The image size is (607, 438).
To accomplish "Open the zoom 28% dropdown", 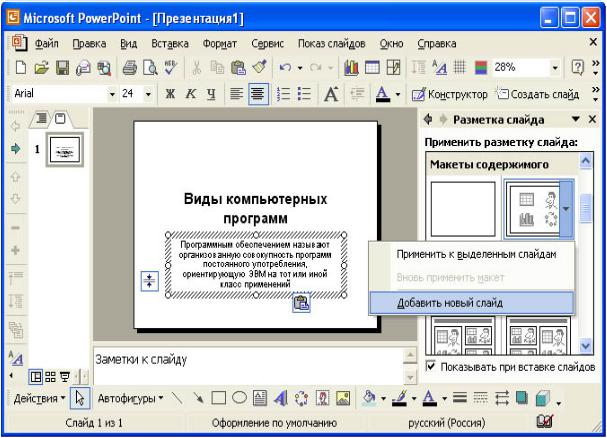I will point(555,68).
